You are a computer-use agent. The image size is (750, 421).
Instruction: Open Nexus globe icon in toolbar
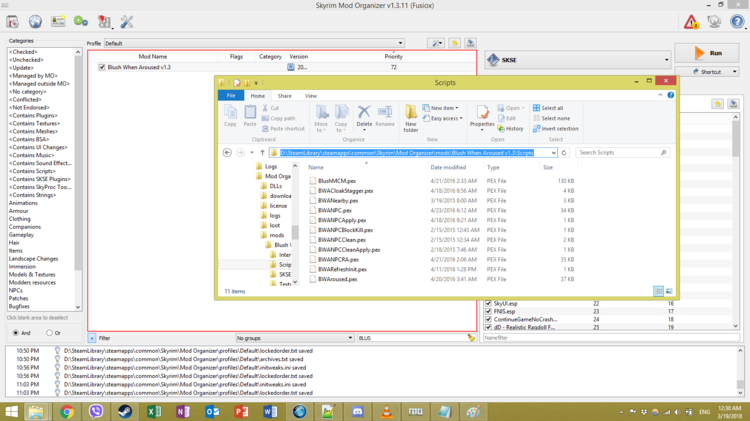click(x=35, y=22)
